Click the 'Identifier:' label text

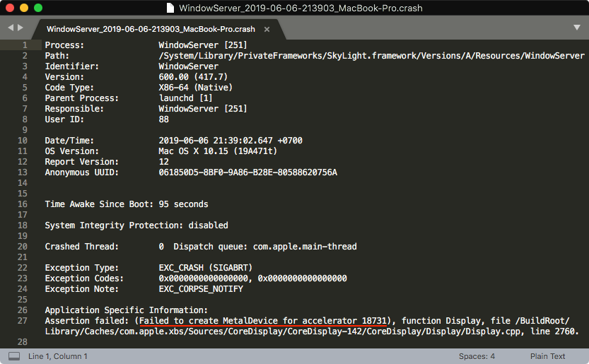point(71,66)
